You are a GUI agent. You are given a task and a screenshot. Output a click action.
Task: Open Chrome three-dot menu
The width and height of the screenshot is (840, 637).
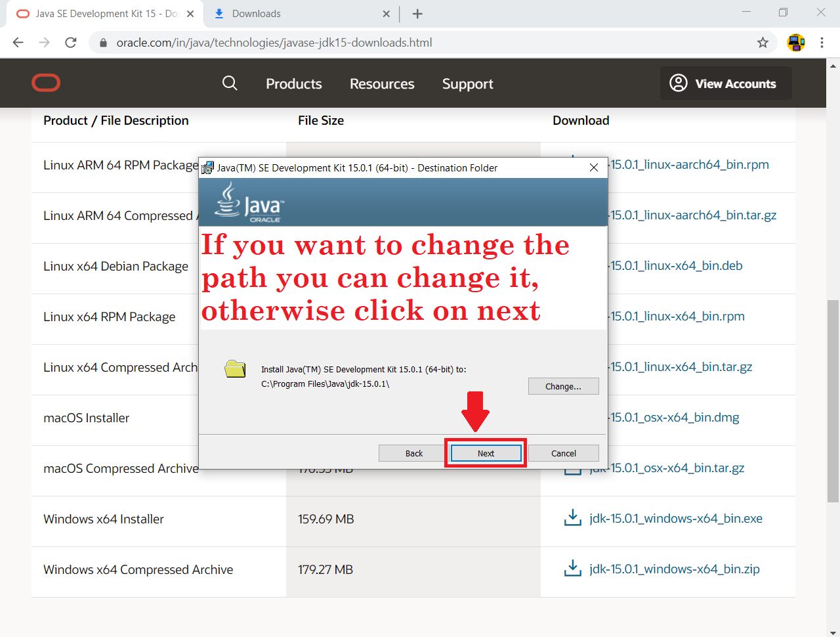(822, 43)
